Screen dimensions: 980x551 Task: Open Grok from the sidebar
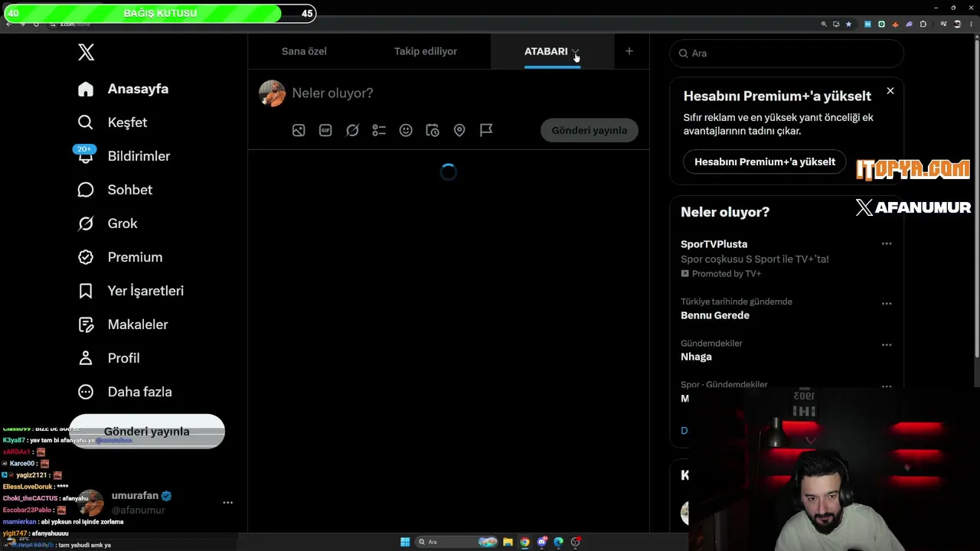coord(108,223)
